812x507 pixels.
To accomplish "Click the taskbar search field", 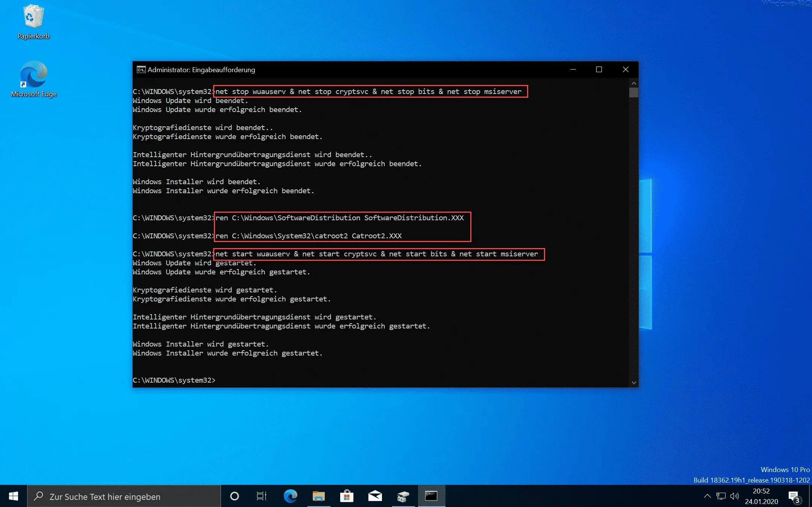I will [124, 496].
